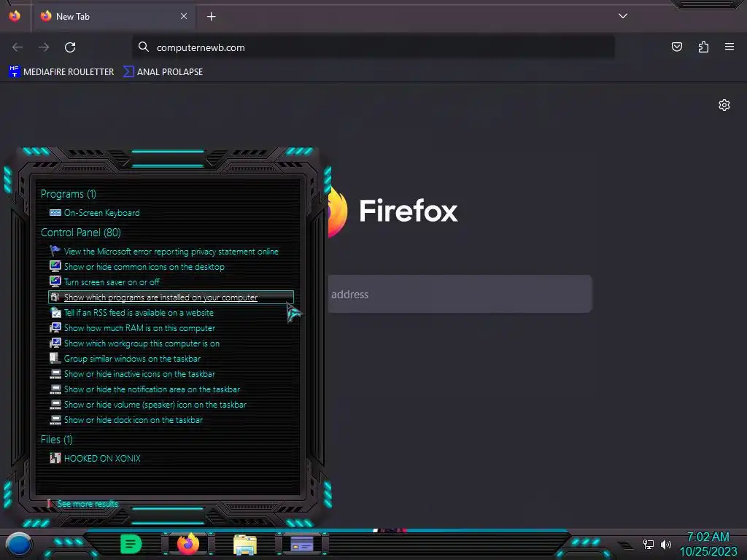This screenshot has height=560, width=747.
Task: Open the Pocket save icon
Action: pyautogui.click(x=676, y=47)
